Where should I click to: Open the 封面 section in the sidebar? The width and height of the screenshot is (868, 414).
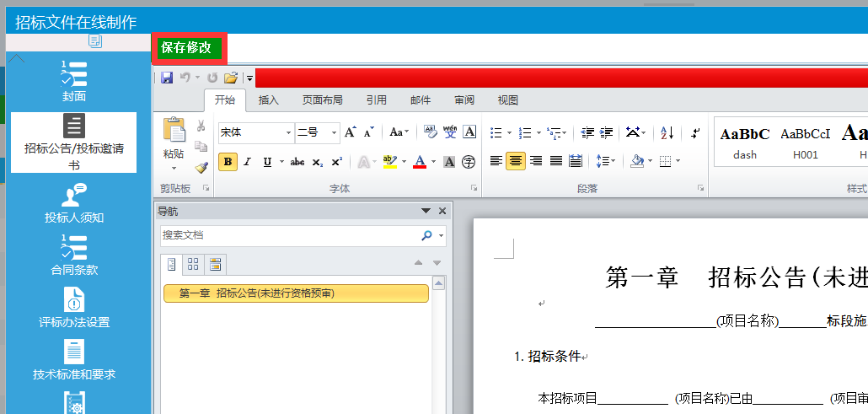(74, 82)
